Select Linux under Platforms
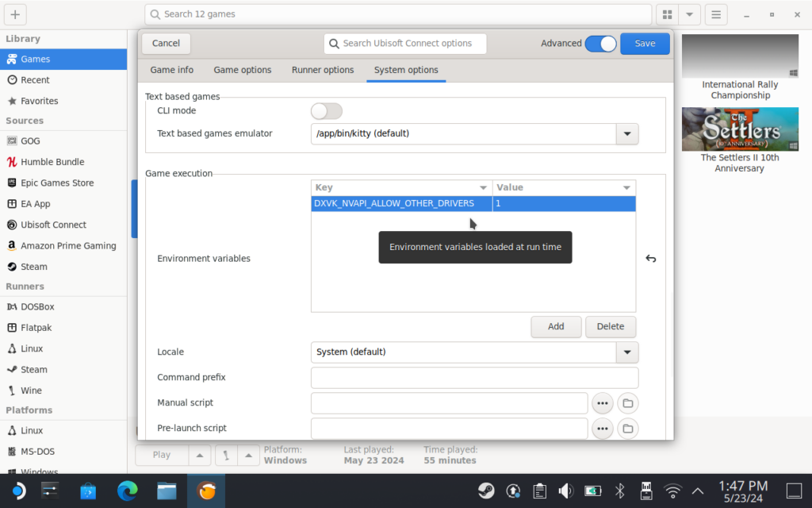Screen dimensions: 812x508 coord(63,431)
